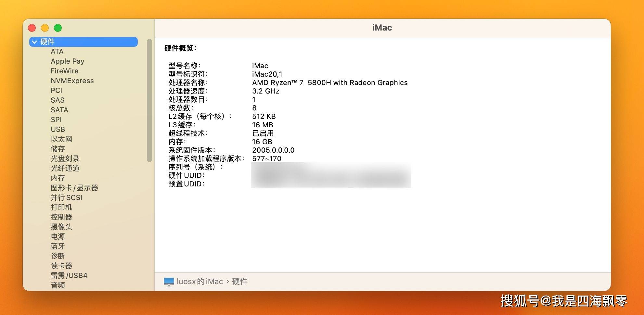
Task: Click the 硬件概览 heading
Action: [x=181, y=48]
